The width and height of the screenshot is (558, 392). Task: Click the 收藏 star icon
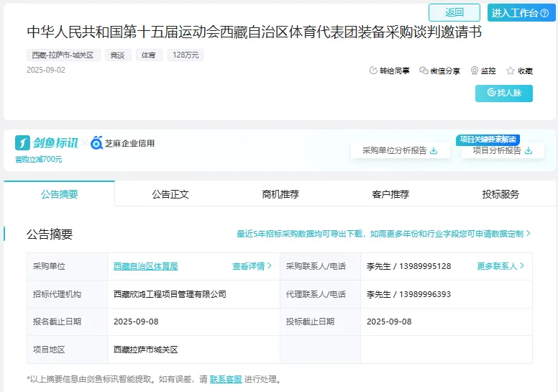tap(511, 70)
